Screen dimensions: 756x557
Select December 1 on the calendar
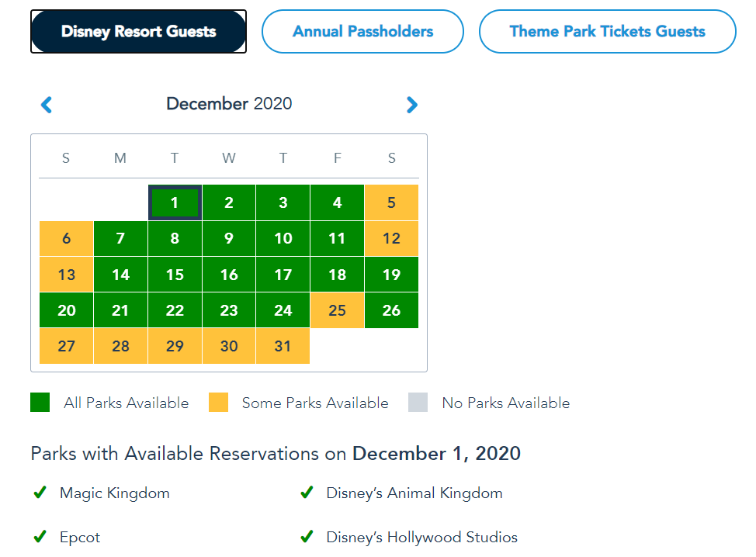pos(175,203)
